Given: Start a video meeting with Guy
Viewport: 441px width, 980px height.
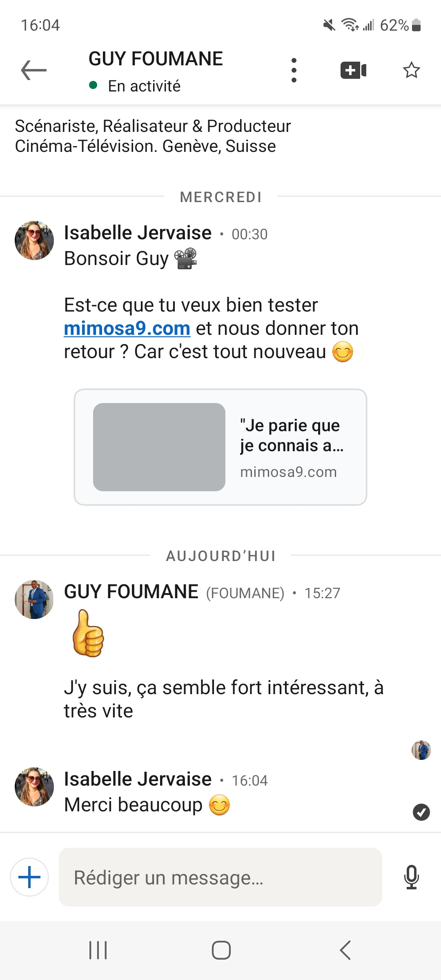Looking at the screenshot, I should point(353,70).
